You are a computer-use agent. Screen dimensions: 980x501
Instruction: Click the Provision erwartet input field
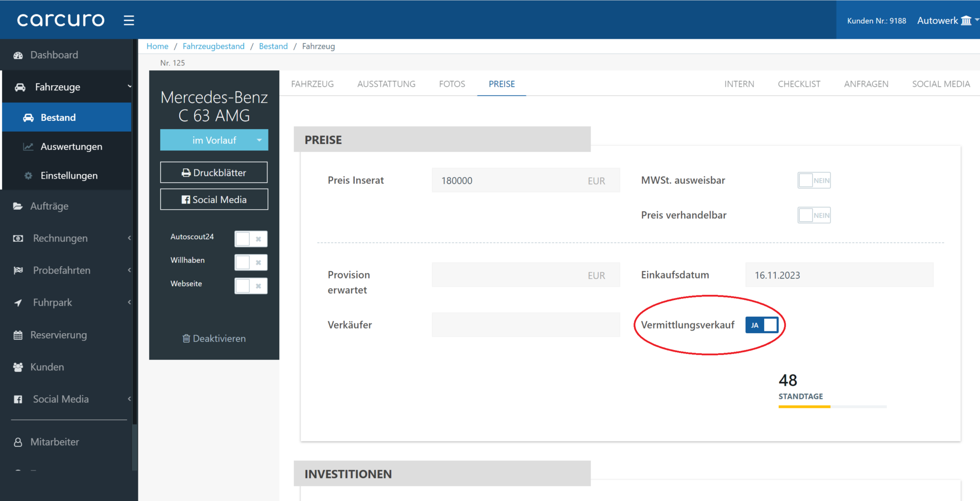tap(526, 275)
